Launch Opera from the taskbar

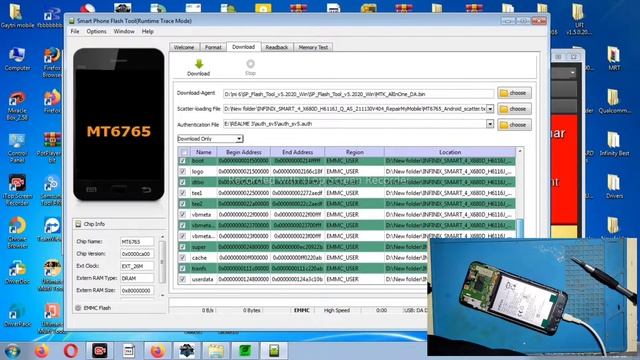click(x=71, y=351)
